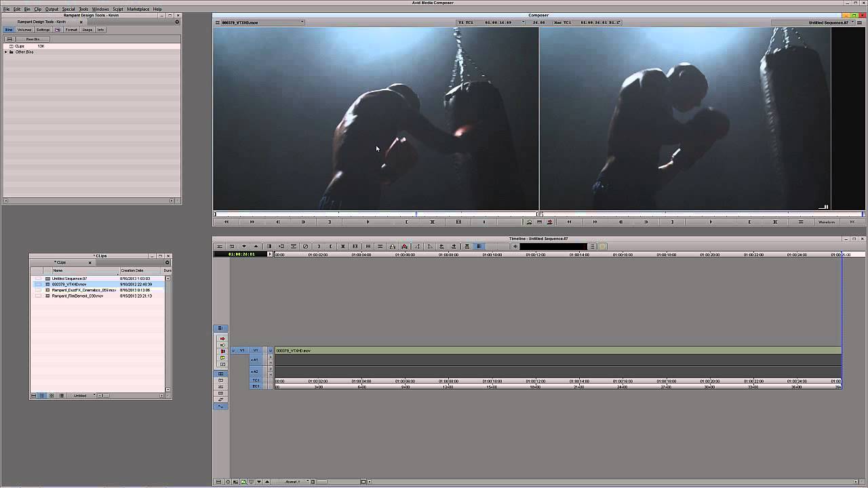Enable the red Overwrite Trim smart tool
The height and width of the screenshot is (488, 868).
coord(222,351)
